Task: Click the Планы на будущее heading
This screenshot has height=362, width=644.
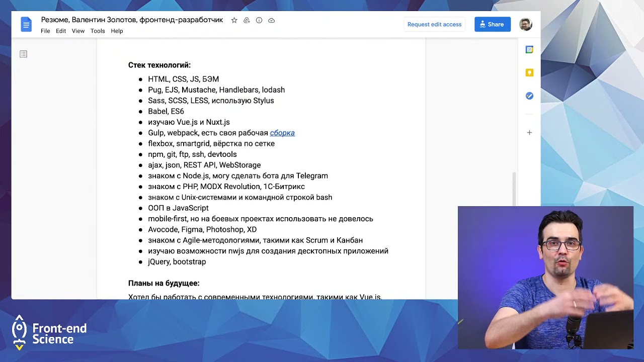Action: [164, 283]
